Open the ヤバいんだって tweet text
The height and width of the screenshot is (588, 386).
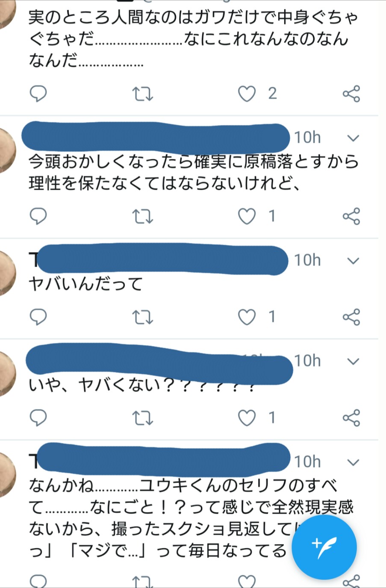pos(85,284)
